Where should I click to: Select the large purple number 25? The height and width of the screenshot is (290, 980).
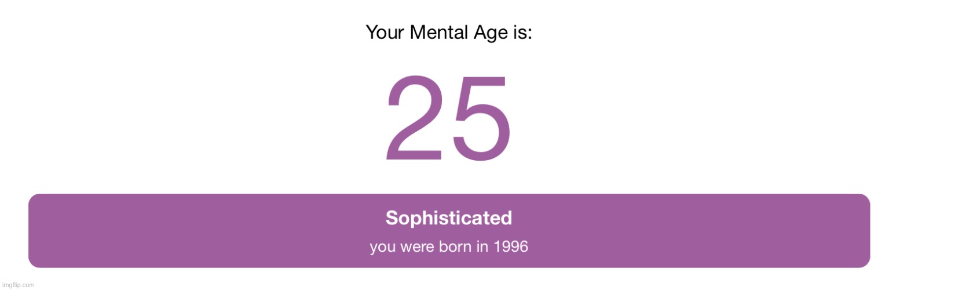click(449, 118)
